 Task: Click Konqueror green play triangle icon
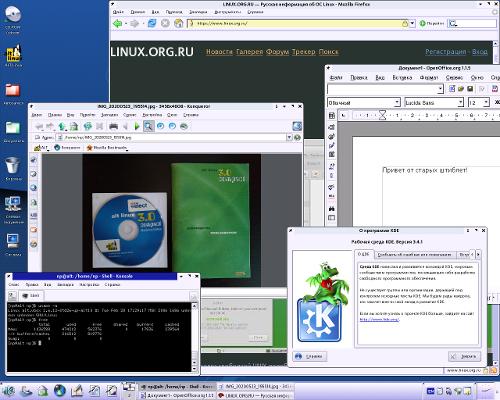click(x=137, y=126)
